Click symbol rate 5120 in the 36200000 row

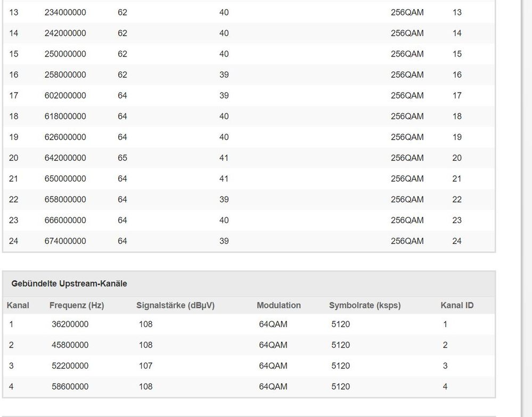point(340,324)
